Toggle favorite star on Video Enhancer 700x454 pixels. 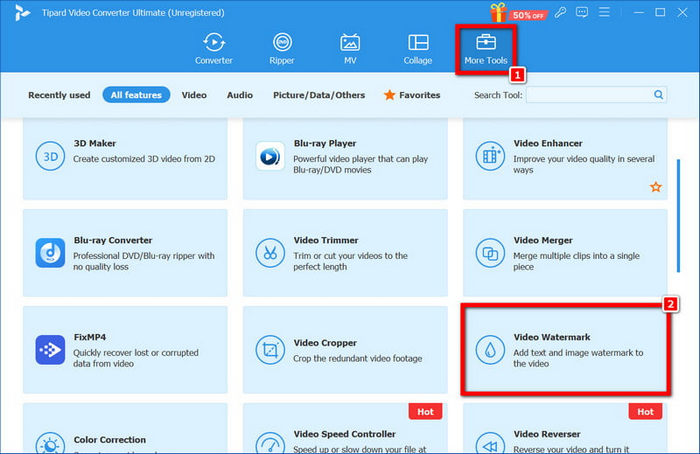click(655, 187)
